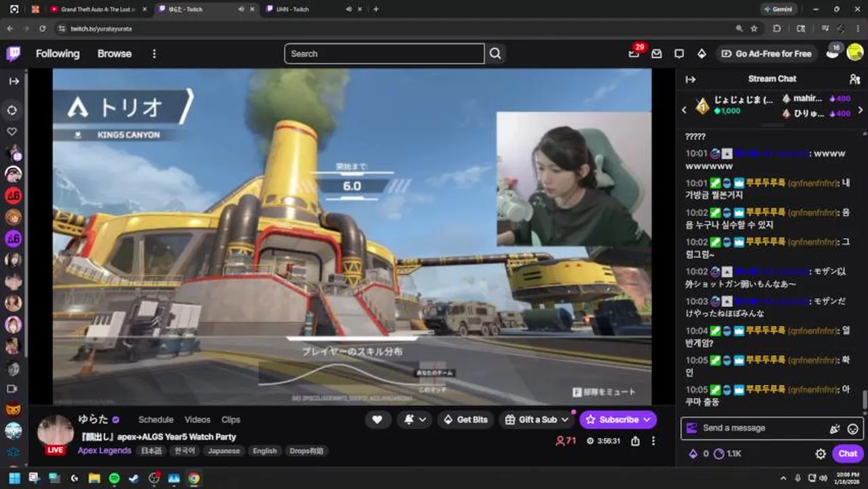Show the previous chat leaderboard entry
This screenshot has height=489, width=868.
(684, 109)
